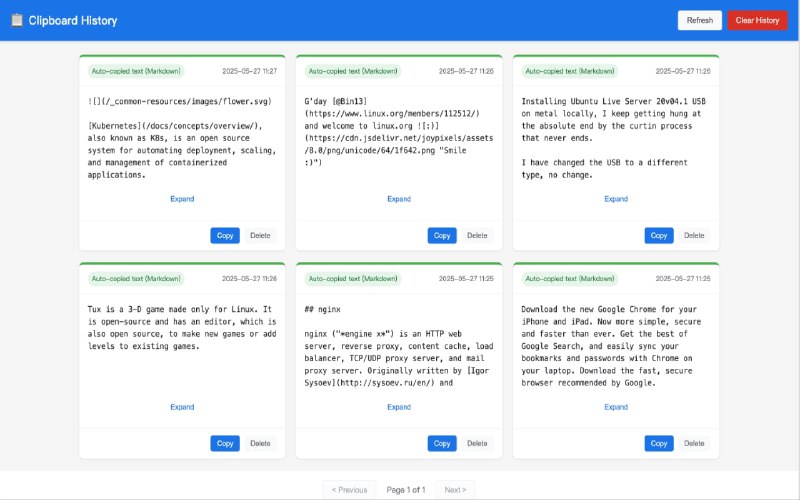This screenshot has width=800, height=500.
Task: Delete the Tux 3-D game entry
Action: (x=260, y=443)
